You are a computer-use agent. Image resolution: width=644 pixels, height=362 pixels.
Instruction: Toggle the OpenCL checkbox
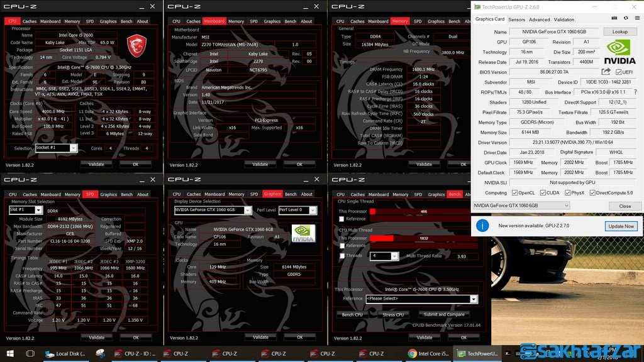tap(514, 192)
